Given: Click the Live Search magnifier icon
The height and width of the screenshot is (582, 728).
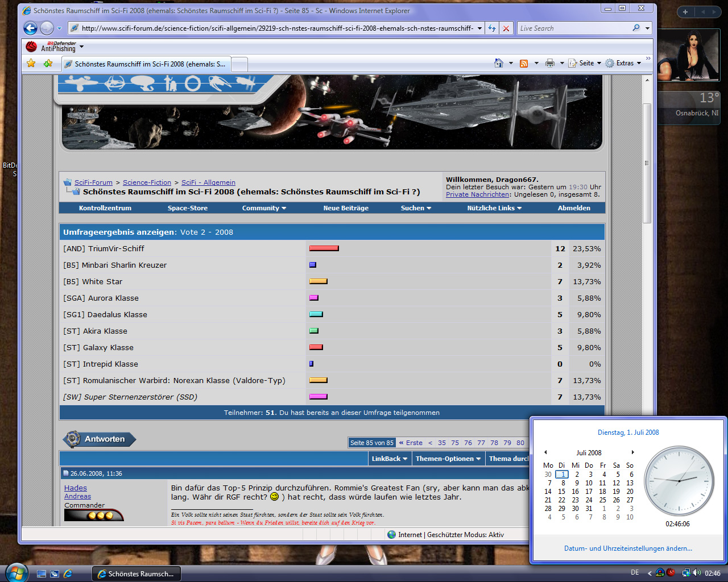Looking at the screenshot, I should coord(636,28).
